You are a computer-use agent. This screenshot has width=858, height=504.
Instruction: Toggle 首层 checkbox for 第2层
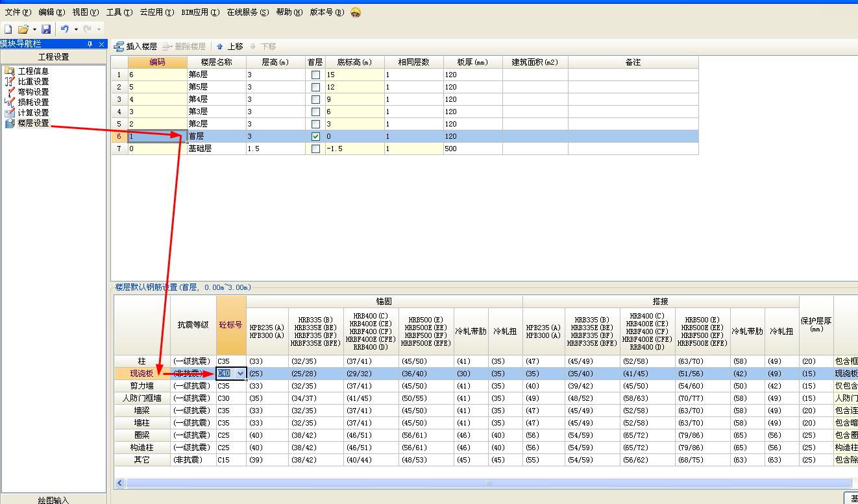tap(315, 125)
